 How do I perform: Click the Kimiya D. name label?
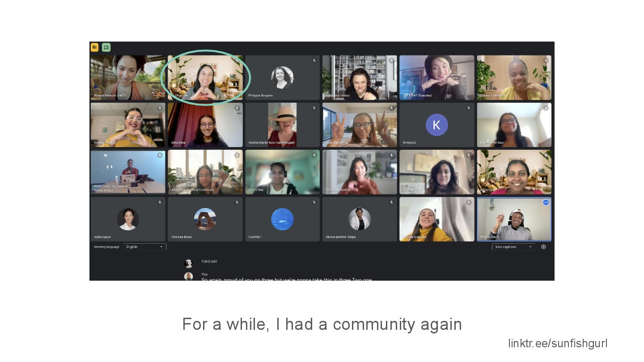pyautogui.click(x=409, y=143)
